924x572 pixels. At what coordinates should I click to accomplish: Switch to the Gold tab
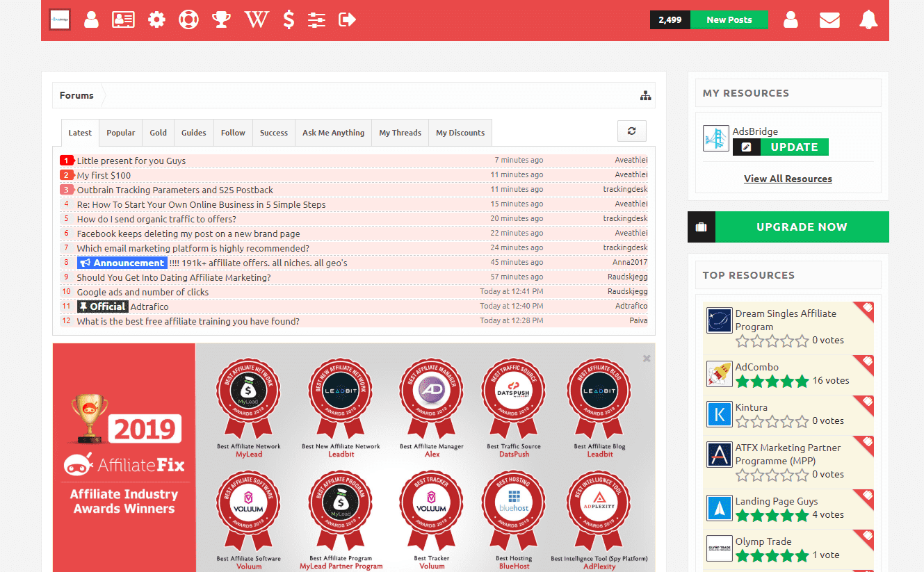pos(159,133)
